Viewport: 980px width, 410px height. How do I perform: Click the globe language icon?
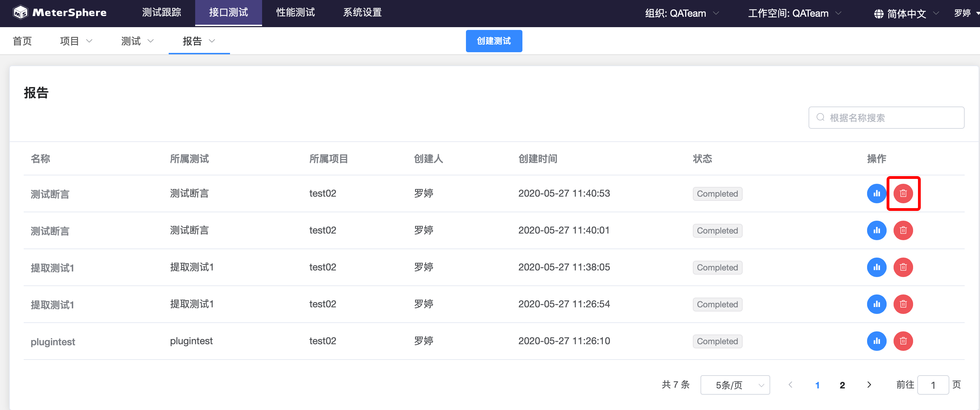[879, 14]
